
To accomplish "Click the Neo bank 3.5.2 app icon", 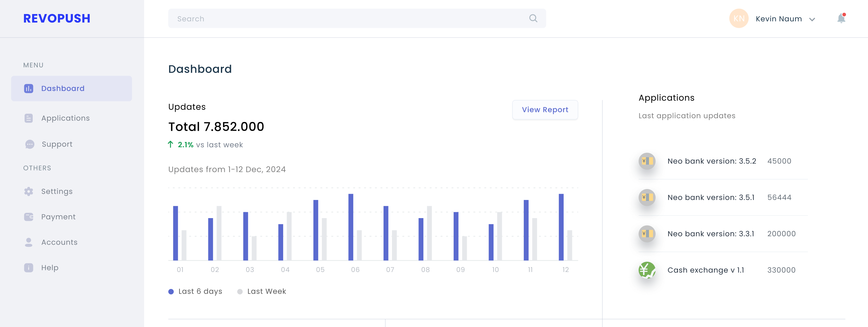I will (x=646, y=161).
